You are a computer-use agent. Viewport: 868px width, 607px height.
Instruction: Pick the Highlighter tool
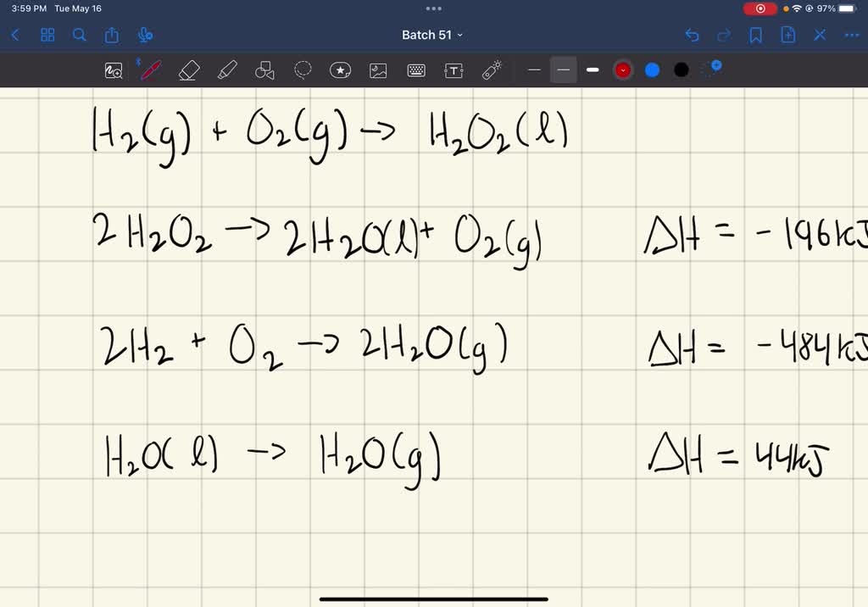click(x=227, y=70)
